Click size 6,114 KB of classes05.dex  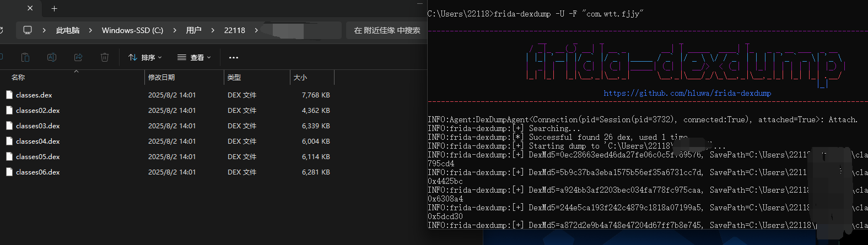coord(316,156)
